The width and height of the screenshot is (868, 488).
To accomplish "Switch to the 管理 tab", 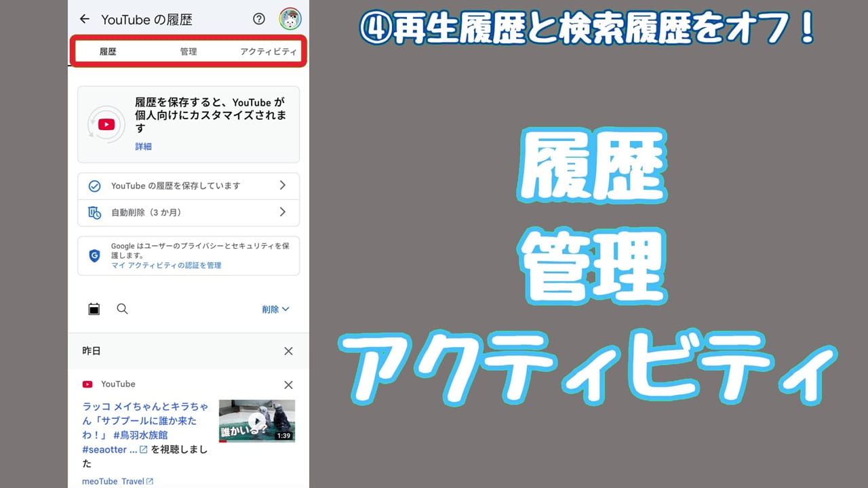I will [189, 52].
